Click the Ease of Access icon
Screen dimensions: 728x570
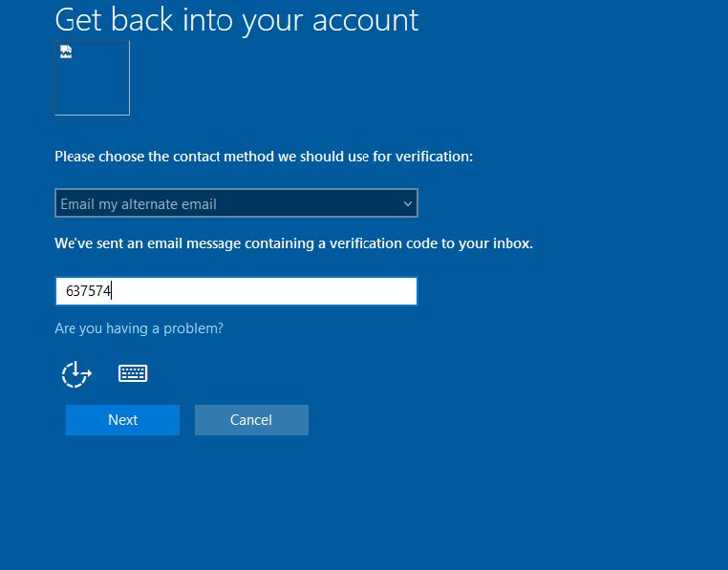pos(76,373)
